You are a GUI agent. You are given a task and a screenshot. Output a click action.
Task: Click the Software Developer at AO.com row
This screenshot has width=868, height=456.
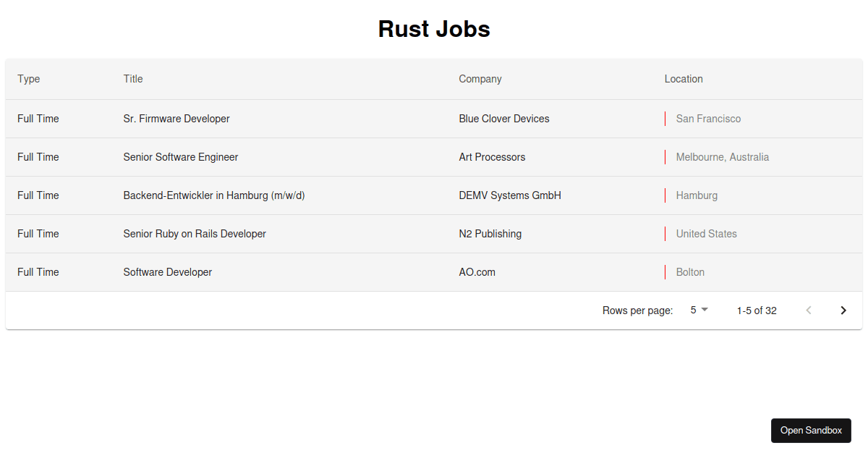point(167,271)
